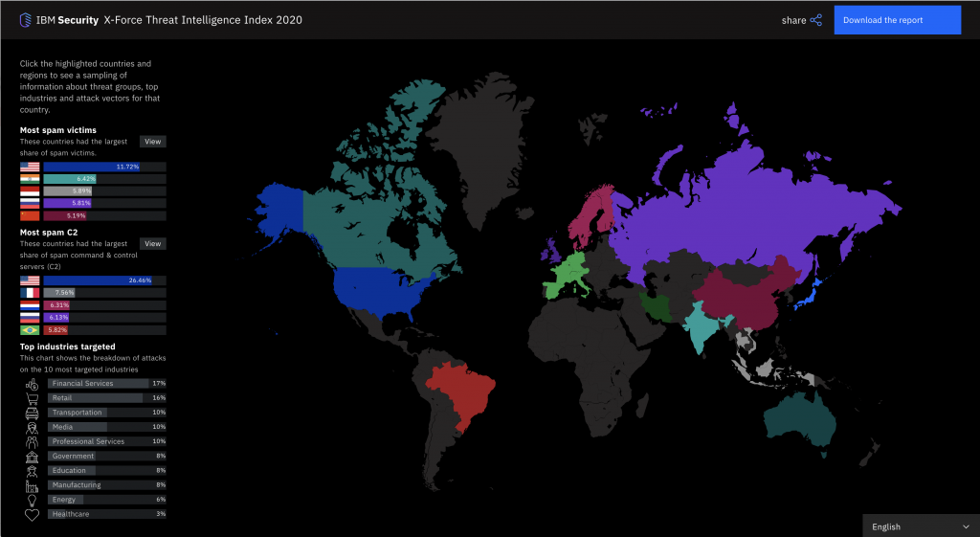The height and width of the screenshot is (537, 980).
Task: Click the Healthcare 3% bar
Action: point(106,514)
